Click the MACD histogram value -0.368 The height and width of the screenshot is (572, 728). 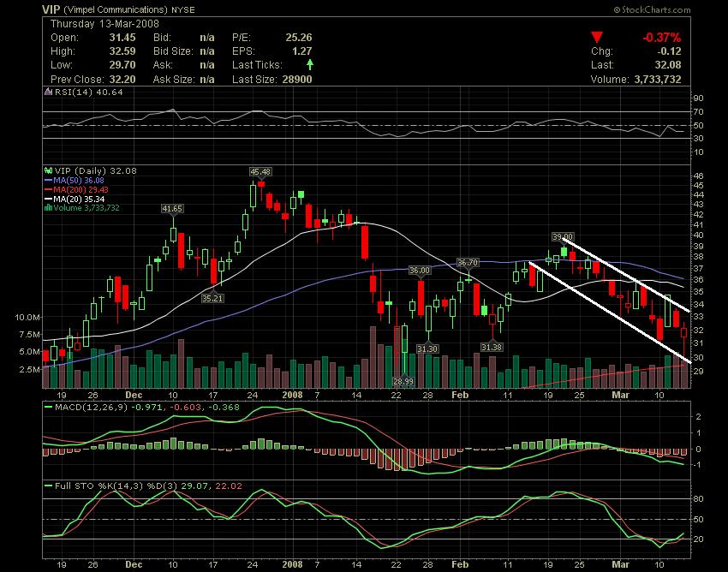(224, 408)
